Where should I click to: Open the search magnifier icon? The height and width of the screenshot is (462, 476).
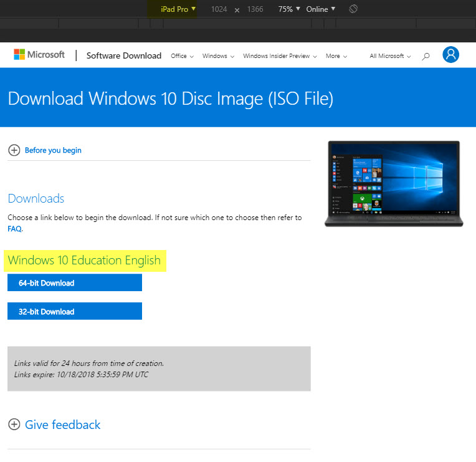[x=426, y=56]
